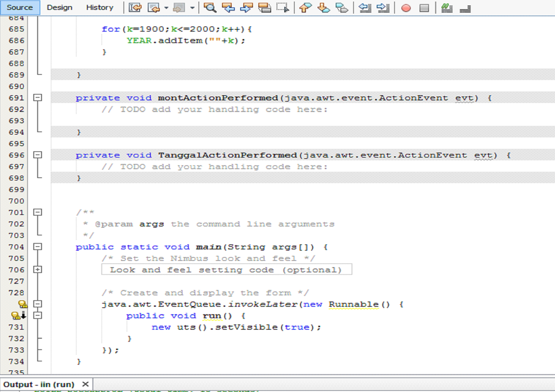555x392 pixels.
Task: Click the 'Set the Nimbus look and feel' comment
Action: (208, 259)
